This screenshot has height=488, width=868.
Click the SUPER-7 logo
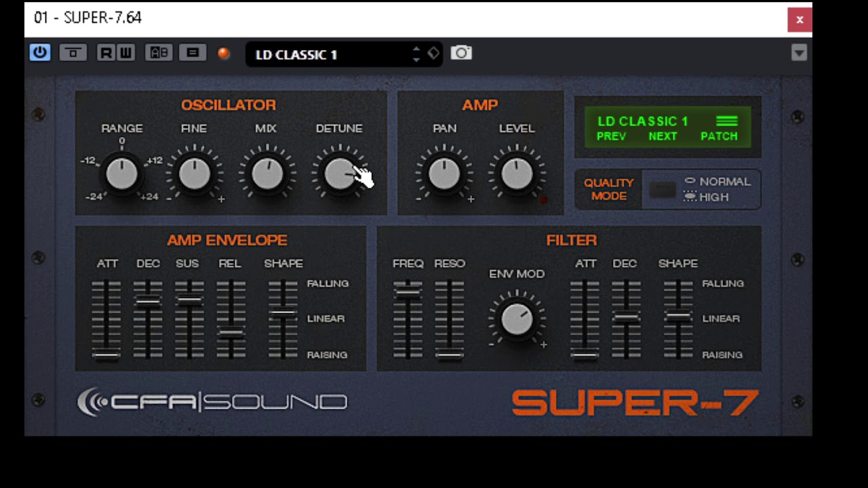coord(635,403)
